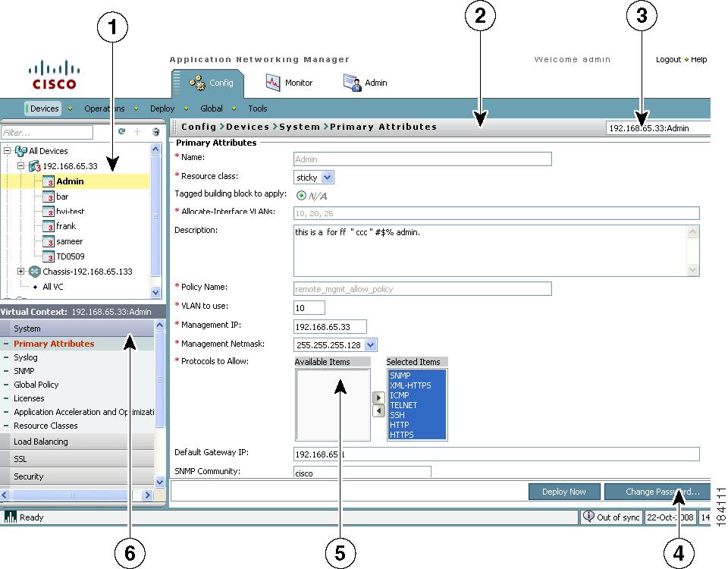Viewport: 728px width, 569px height.
Task: Open the Operations submenu
Action: [105, 108]
